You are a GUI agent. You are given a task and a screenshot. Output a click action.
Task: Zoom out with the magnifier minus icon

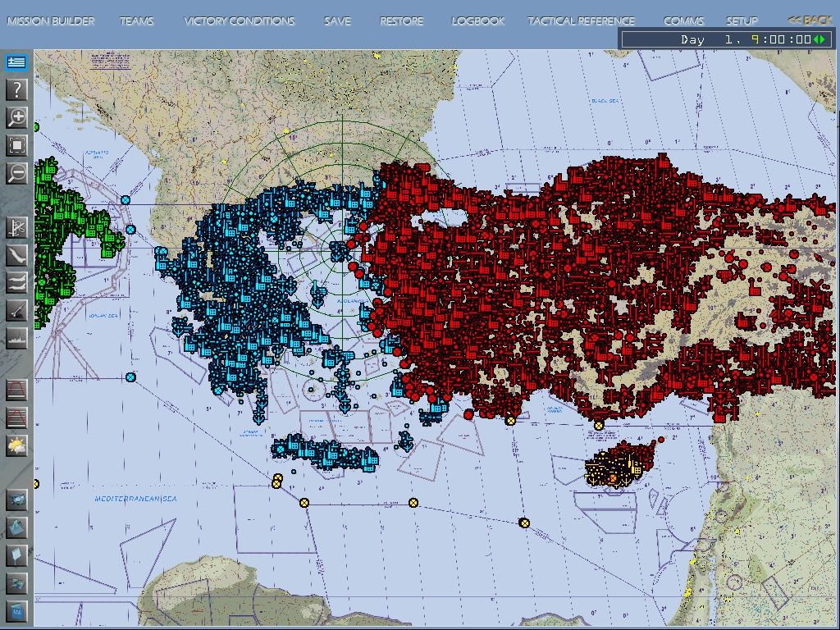[16, 173]
